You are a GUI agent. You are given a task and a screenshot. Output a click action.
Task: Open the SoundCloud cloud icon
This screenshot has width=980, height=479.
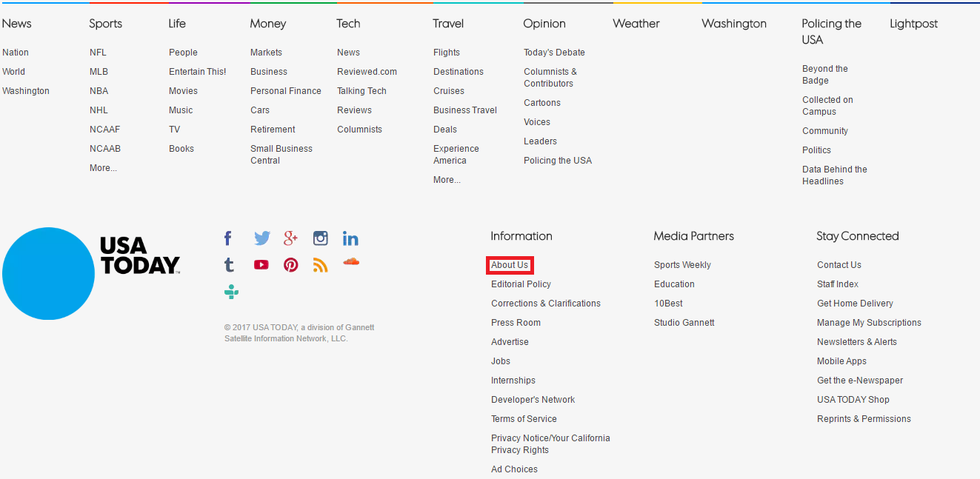pos(350,262)
